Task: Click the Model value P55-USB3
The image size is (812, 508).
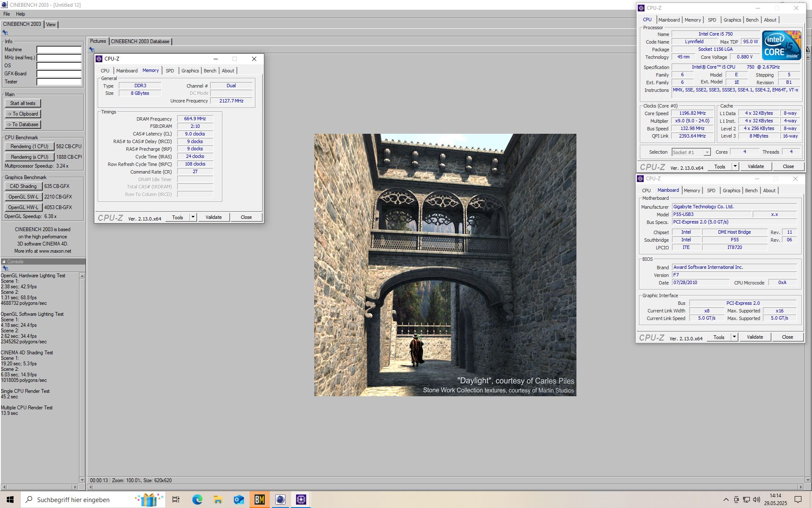Action: click(x=711, y=215)
